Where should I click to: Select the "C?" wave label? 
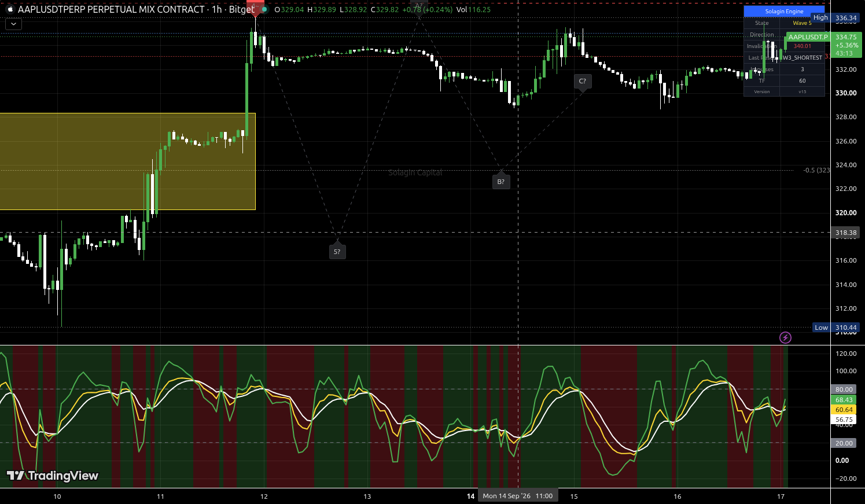tap(583, 81)
